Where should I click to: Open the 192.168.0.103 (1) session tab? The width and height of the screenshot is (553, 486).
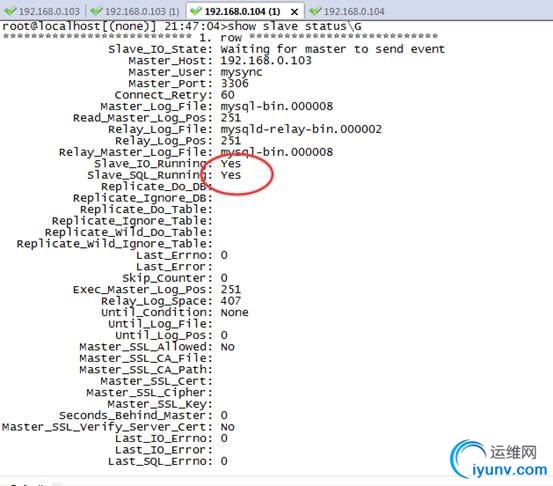coord(135,11)
